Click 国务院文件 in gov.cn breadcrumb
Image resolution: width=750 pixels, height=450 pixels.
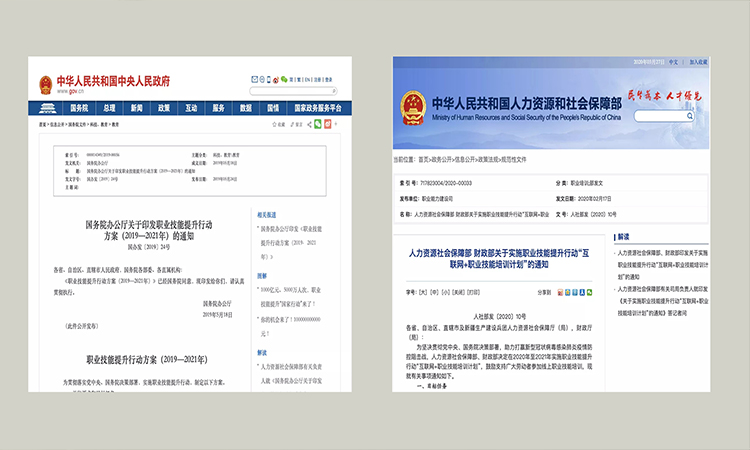77,124
